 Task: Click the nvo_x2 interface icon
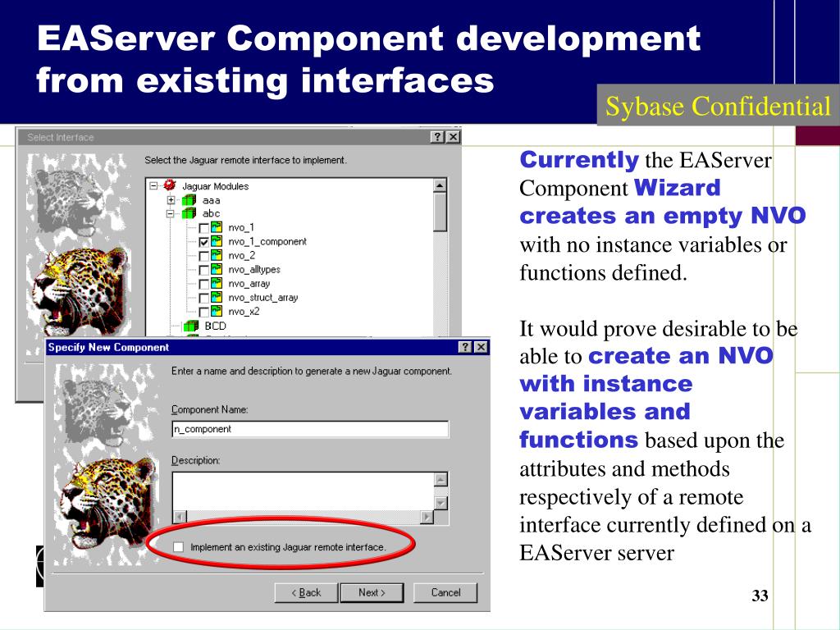coord(217,311)
